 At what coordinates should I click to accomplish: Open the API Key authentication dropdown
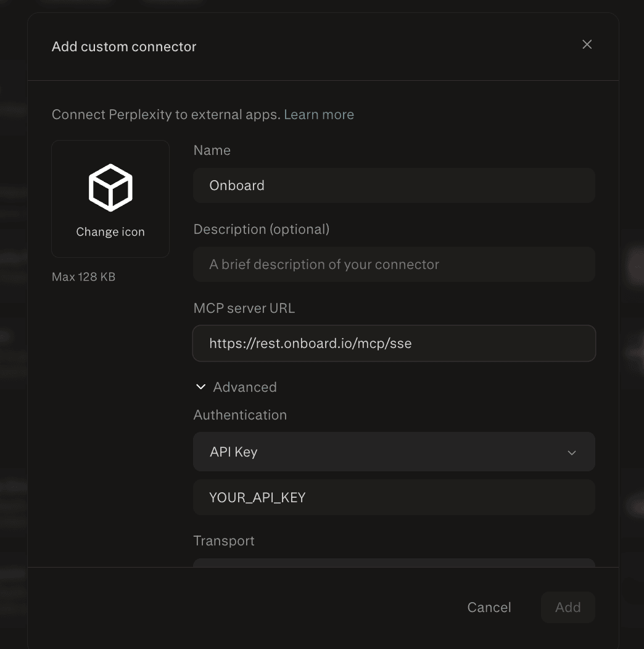(x=394, y=452)
